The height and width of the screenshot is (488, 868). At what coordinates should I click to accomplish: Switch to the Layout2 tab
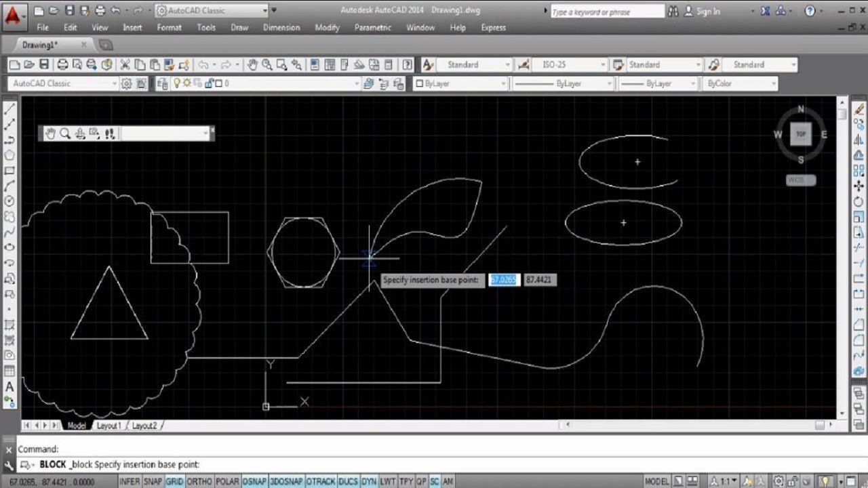(x=144, y=426)
